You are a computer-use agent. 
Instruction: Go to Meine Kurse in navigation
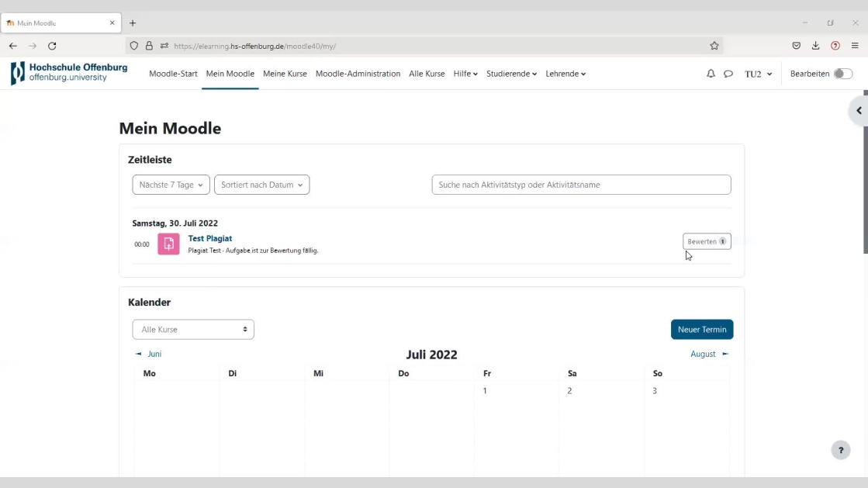pos(285,74)
